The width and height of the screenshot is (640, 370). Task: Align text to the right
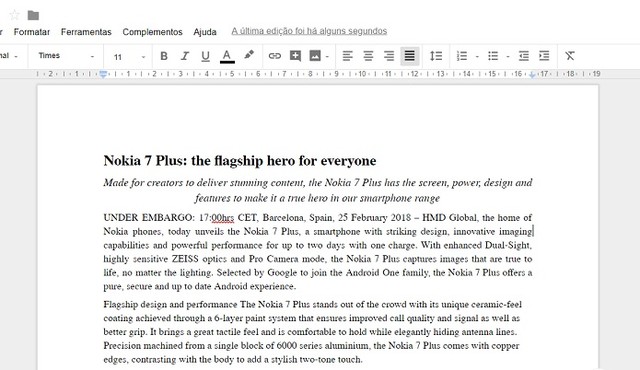coord(389,56)
